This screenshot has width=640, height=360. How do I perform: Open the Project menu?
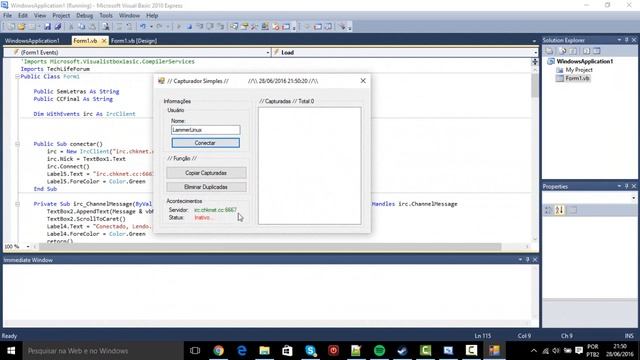[61, 16]
